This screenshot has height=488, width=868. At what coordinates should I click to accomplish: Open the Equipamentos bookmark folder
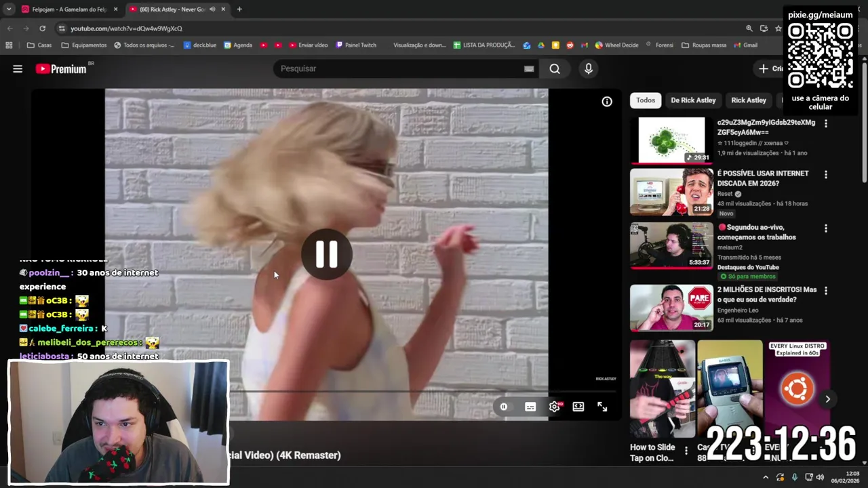tap(84, 45)
